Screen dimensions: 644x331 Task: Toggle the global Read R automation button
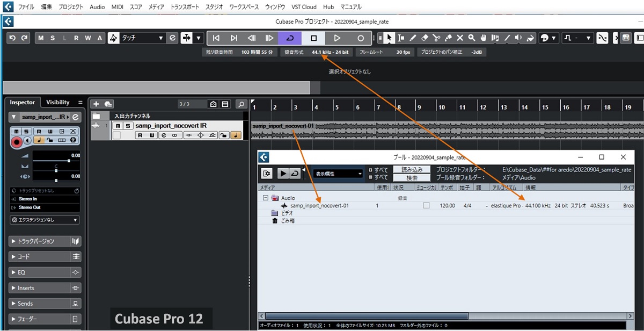pos(77,38)
